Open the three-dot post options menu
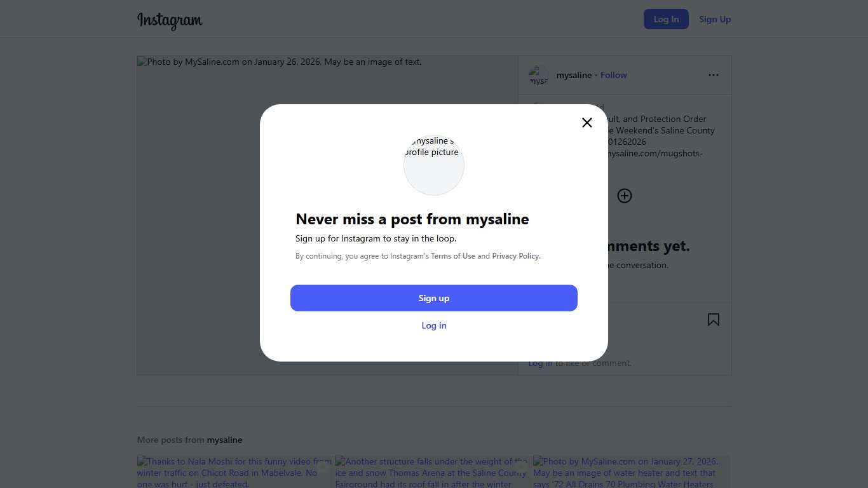The height and width of the screenshot is (488, 868). (714, 75)
